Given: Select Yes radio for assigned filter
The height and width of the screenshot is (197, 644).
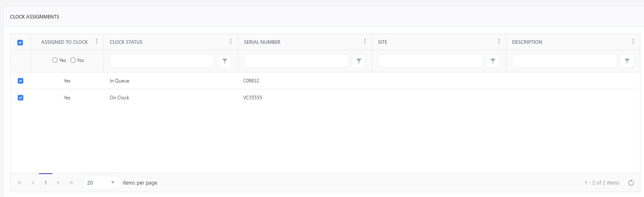Looking at the screenshot, I should pos(55,60).
